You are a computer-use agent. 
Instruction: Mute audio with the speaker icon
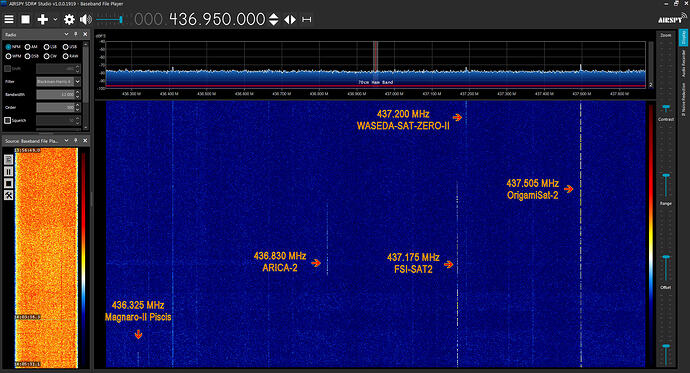click(85, 19)
